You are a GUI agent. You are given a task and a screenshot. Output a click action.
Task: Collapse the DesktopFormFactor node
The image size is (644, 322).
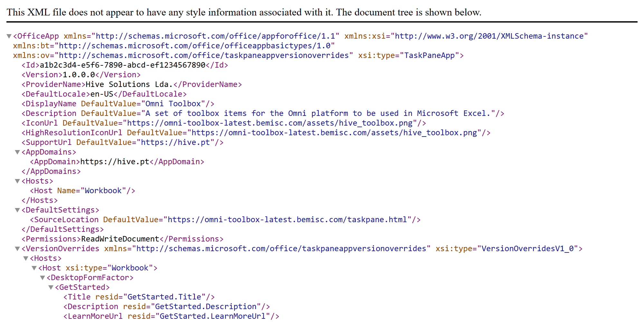(43, 278)
